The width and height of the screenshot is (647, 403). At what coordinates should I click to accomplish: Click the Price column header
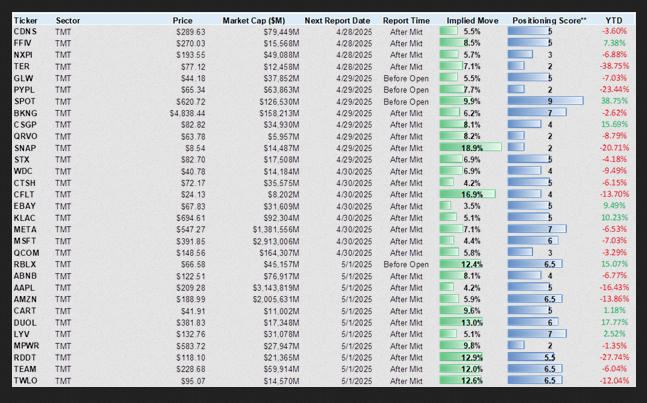(182, 21)
